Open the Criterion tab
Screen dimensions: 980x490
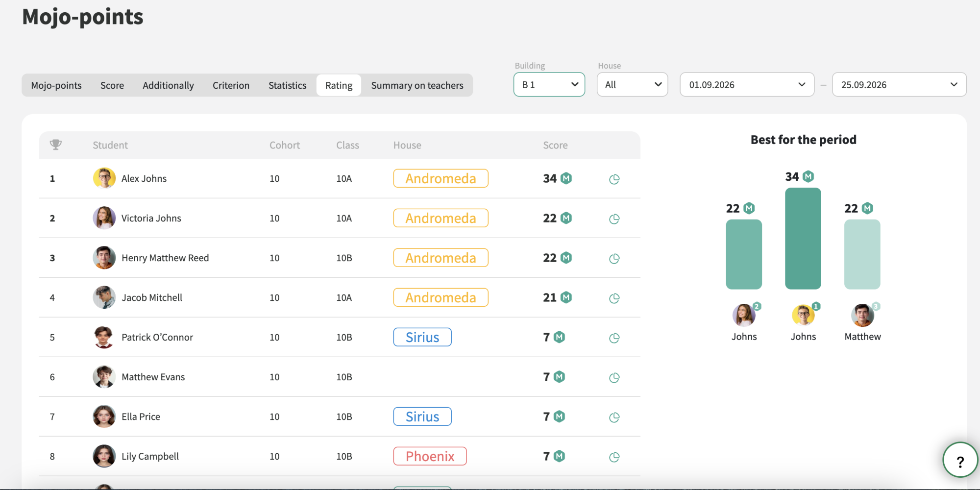click(231, 85)
